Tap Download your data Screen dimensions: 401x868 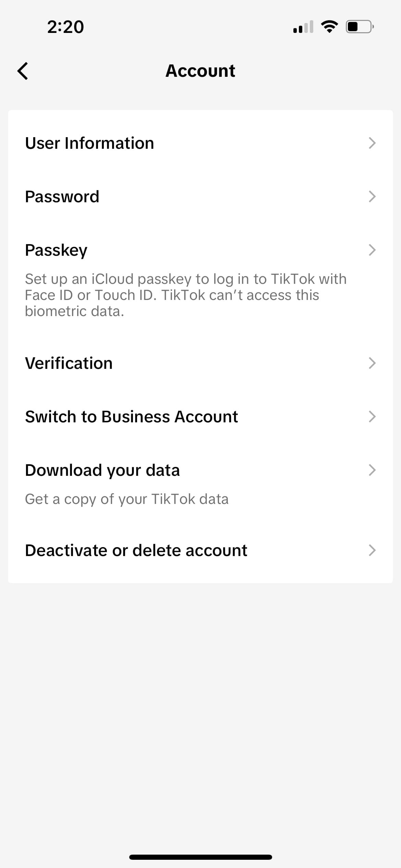102,470
